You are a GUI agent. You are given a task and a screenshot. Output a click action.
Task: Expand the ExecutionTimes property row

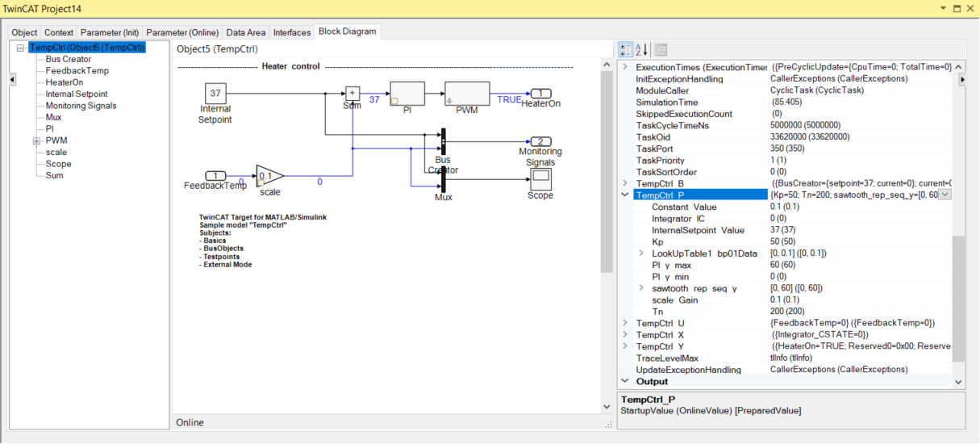(x=625, y=67)
